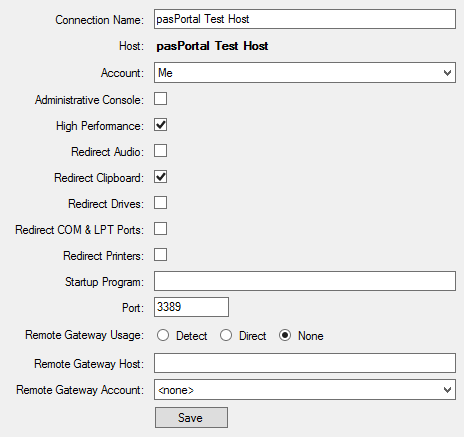464x437 pixels.
Task: Uncheck the High Performance checkbox
Action: [x=160, y=125]
